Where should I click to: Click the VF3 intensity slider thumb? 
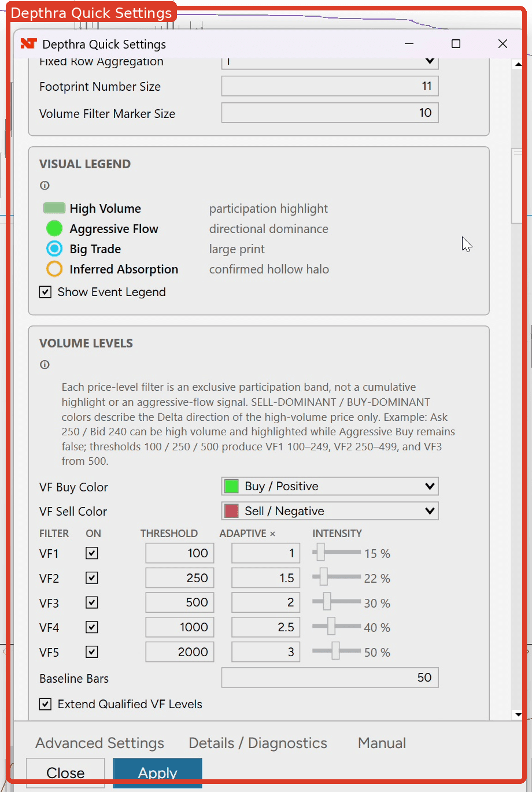327,601
